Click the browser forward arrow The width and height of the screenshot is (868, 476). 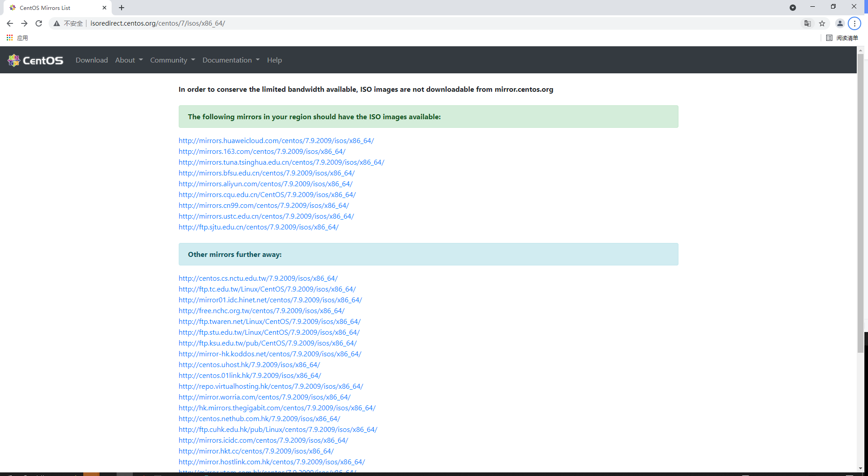pos(24,23)
